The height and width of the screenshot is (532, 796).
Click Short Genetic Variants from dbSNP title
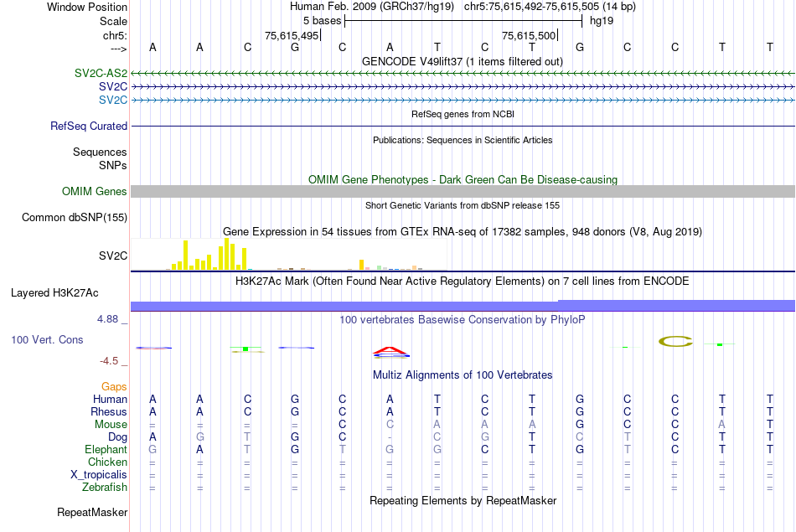point(463,205)
